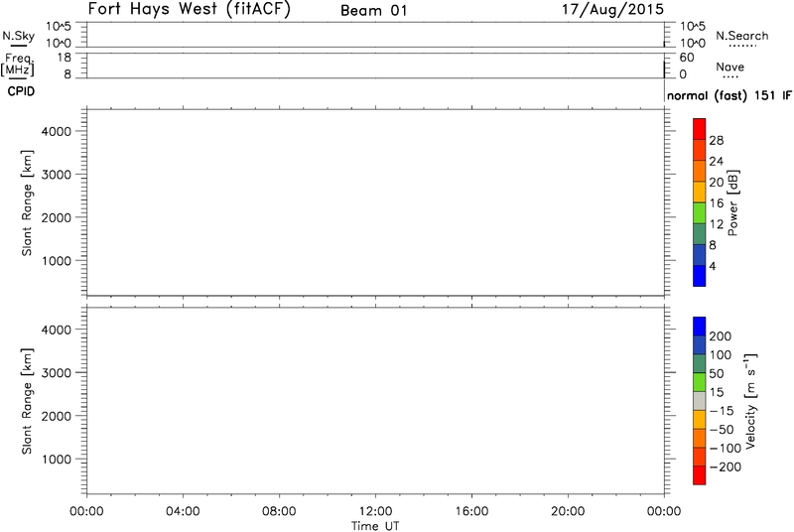794x532 pixels.
Task: Click the 'normal (fast) 151 IF' text
Action: (x=729, y=95)
